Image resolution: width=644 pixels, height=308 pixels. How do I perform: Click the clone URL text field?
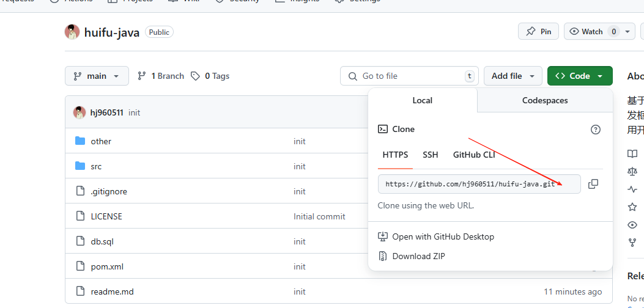(x=479, y=184)
